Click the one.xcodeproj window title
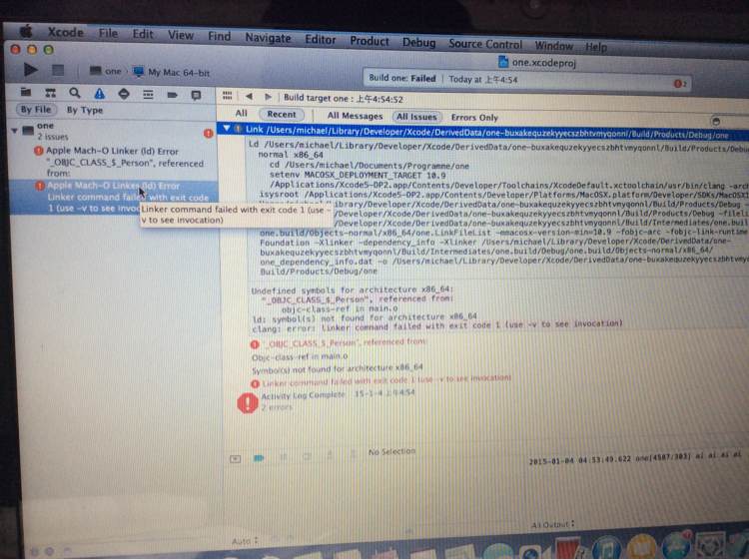The height and width of the screenshot is (560, 749). 537,62
